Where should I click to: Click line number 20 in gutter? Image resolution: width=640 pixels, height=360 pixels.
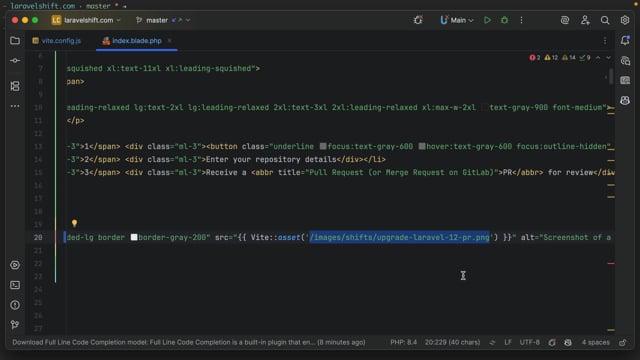[x=38, y=237]
